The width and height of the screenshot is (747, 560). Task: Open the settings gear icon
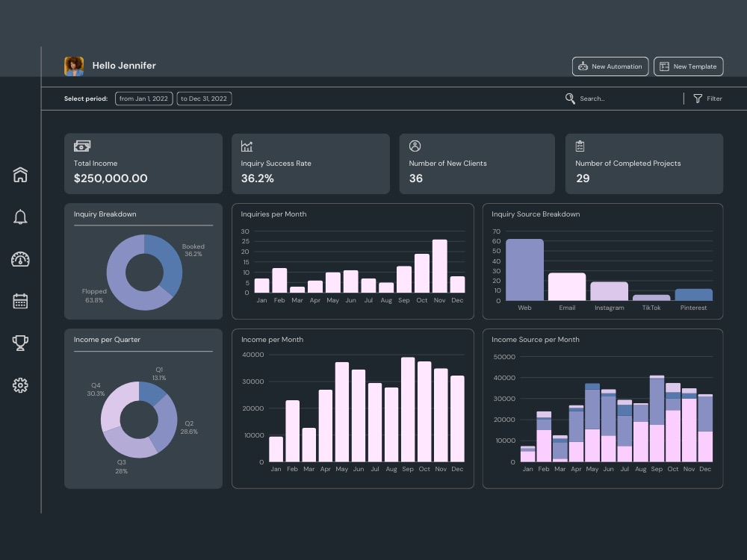20,385
